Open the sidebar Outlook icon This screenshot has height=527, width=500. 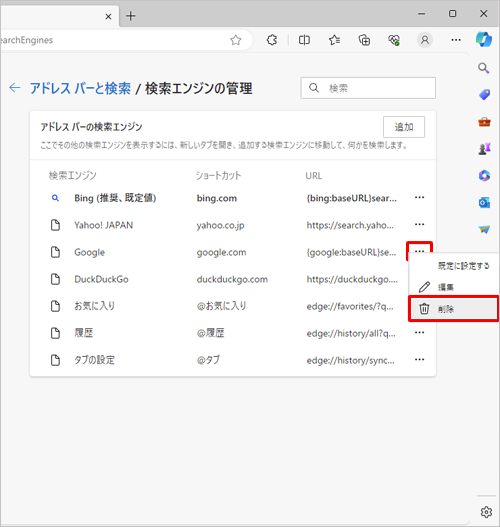[484, 203]
